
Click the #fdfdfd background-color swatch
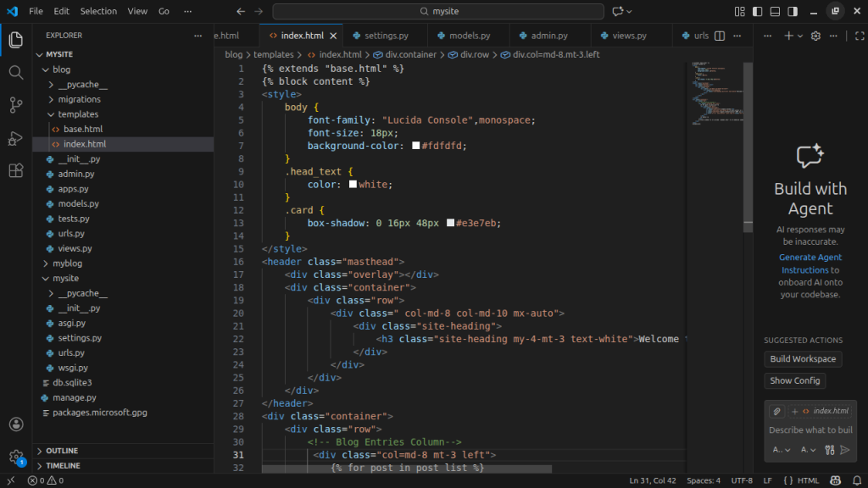pyautogui.click(x=416, y=146)
